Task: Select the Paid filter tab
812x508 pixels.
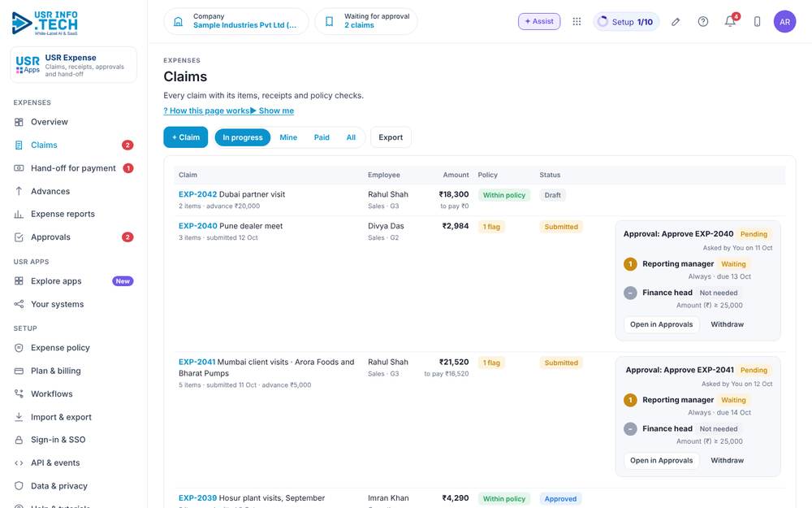Action: click(322, 137)
